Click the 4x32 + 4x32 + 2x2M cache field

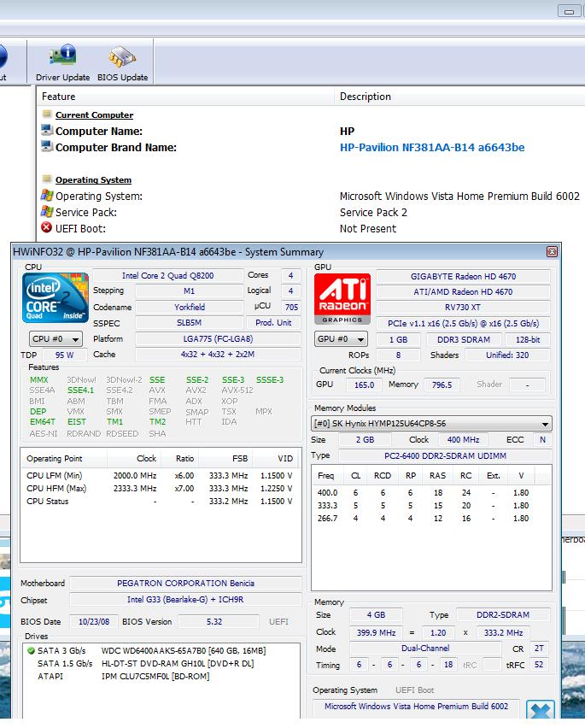tap(218, 355)
